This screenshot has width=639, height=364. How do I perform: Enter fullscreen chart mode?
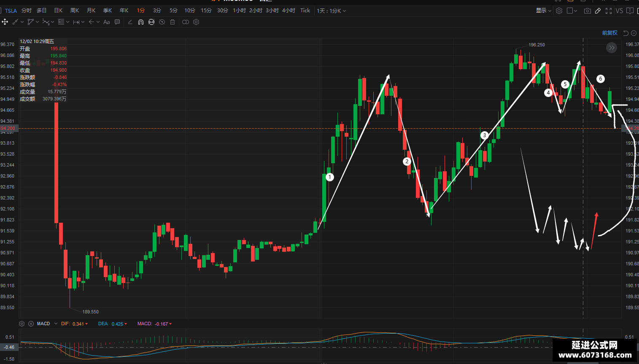tap(609, 11)
